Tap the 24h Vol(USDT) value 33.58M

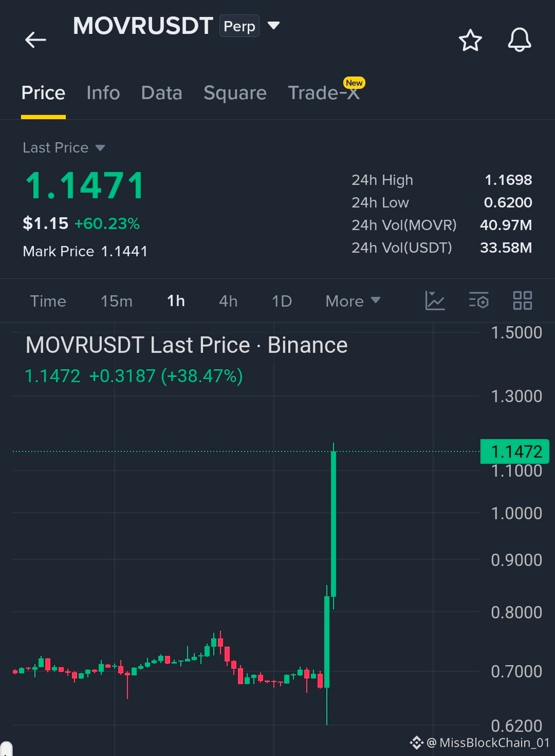[506, 248]
